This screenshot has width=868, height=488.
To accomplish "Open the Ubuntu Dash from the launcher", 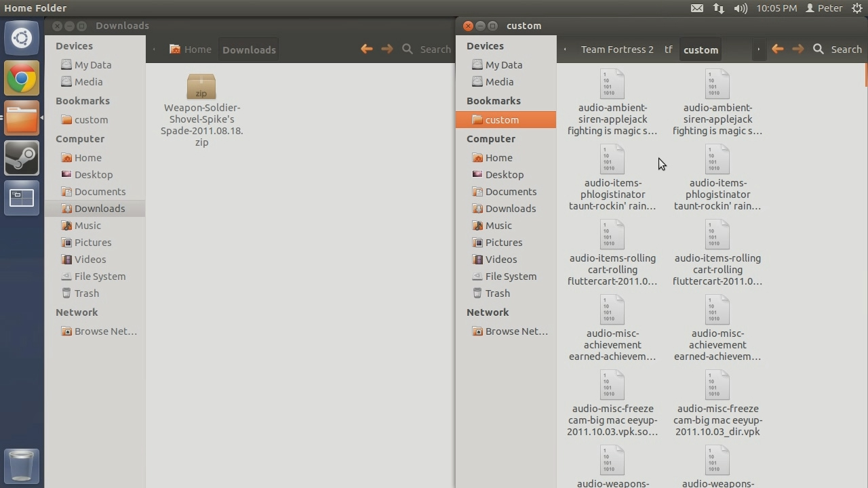I will click(x=22, y=38).
